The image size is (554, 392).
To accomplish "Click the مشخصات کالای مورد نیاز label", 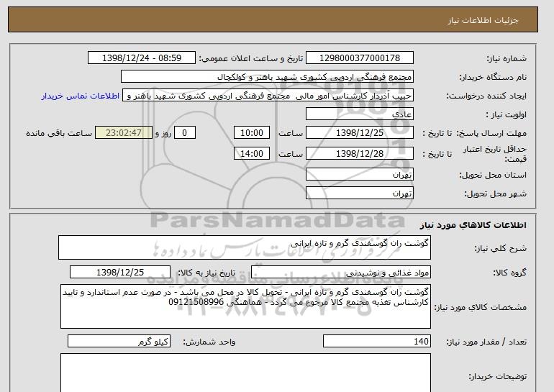I will point(481,307).
